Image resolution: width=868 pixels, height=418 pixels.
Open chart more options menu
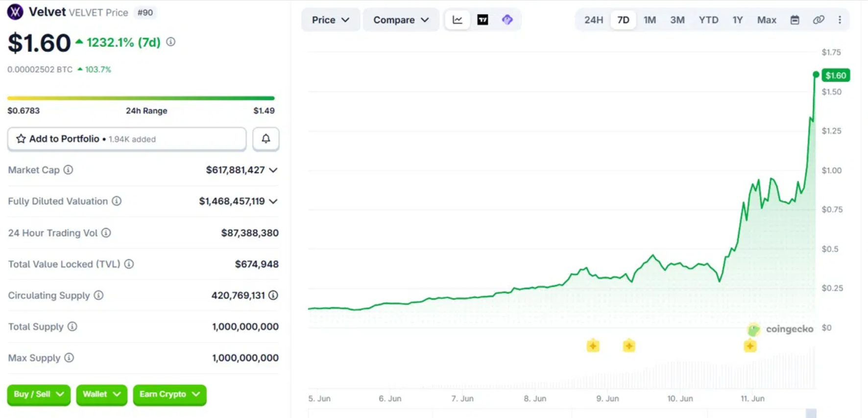840,20
